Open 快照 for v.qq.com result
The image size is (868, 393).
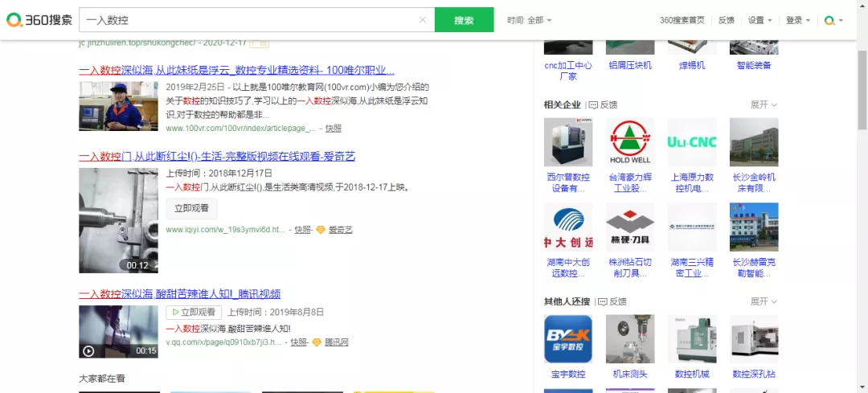298,342
